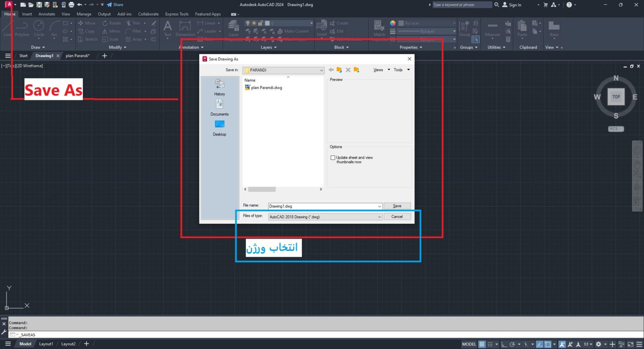Viewport: 644px width, 349px height.
Task: Expand the File name dropdown arrow
Action: pos(379,206)
